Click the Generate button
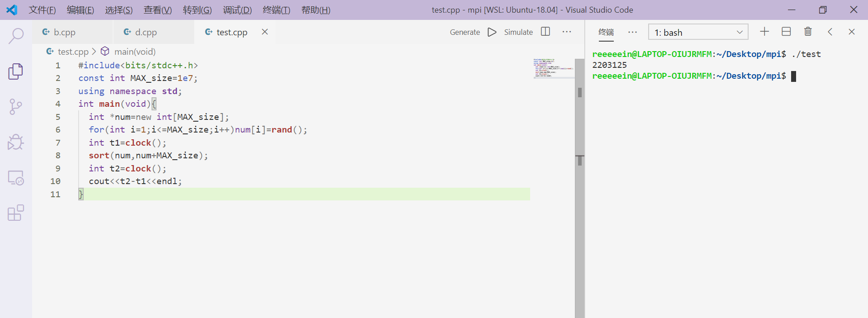The image size is (868, 318). (465, 32)
